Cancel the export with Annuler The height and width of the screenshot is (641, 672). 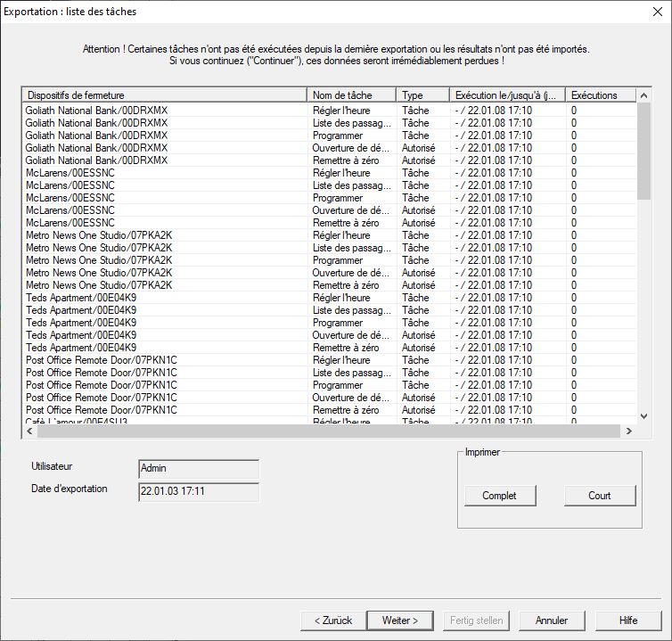coord(552,620)
